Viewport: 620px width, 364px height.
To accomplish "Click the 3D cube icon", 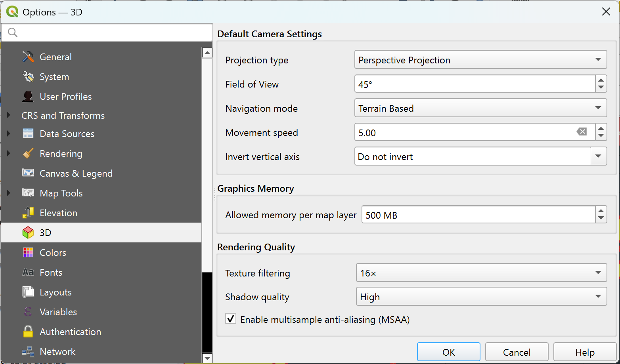I will (28, 233).
